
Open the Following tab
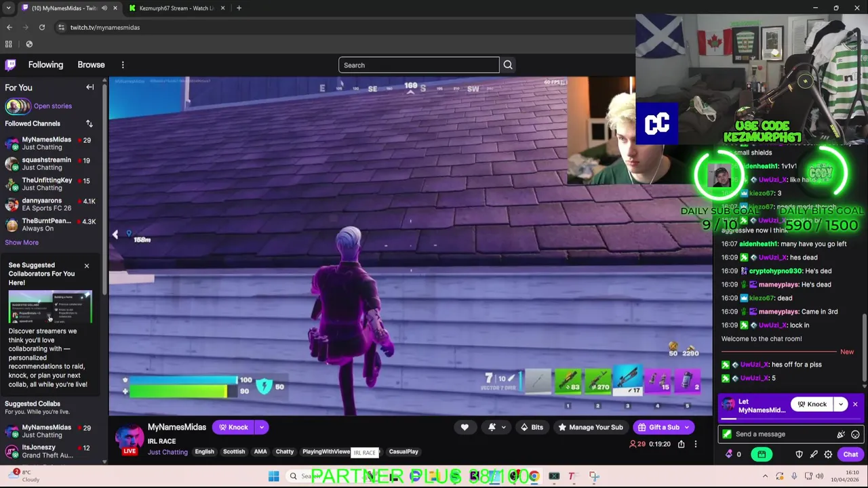tap(45, 65)
